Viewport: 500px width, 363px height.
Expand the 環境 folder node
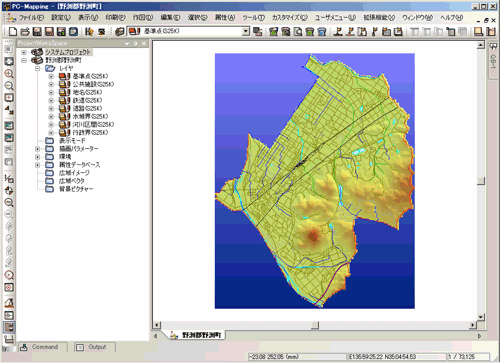tap(37, 157)
